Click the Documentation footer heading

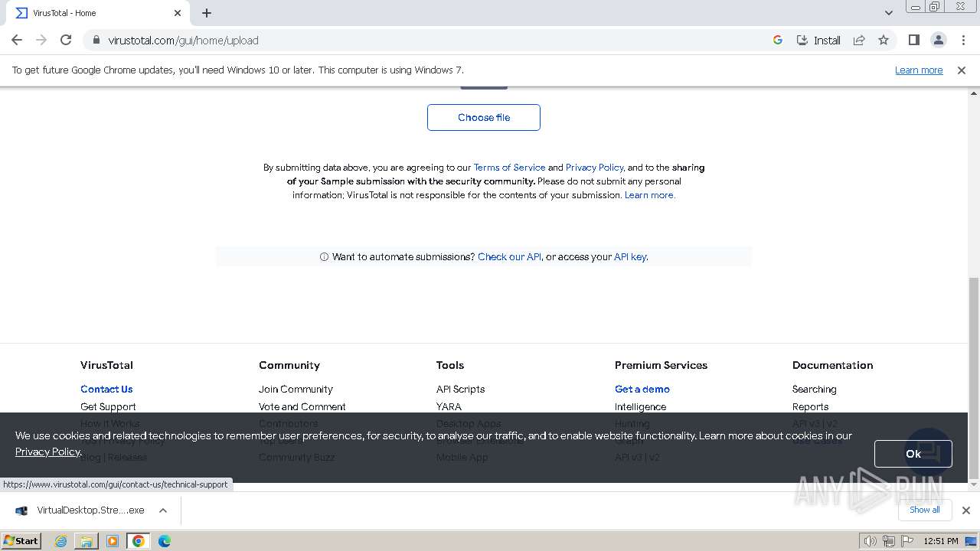pos(832,365)
